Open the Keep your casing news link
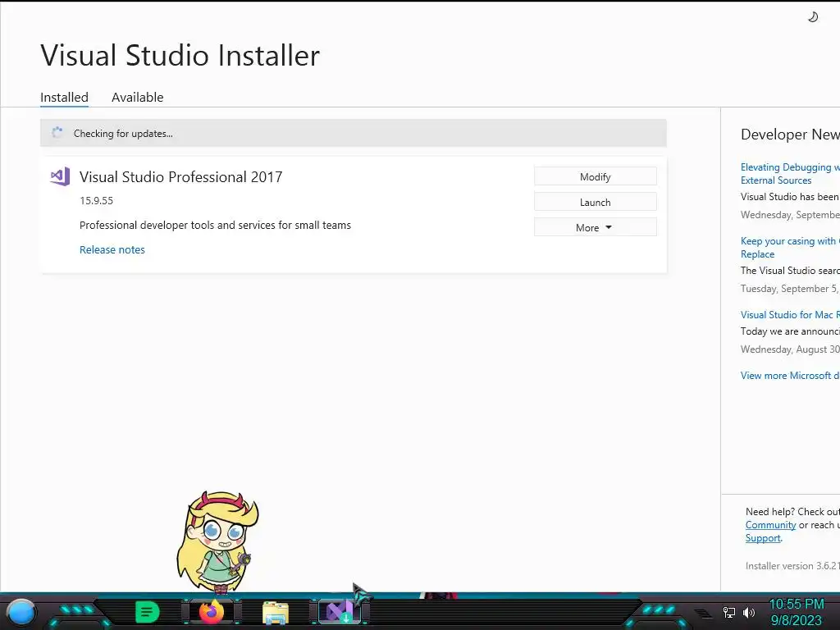 click(x=790, y=248)
